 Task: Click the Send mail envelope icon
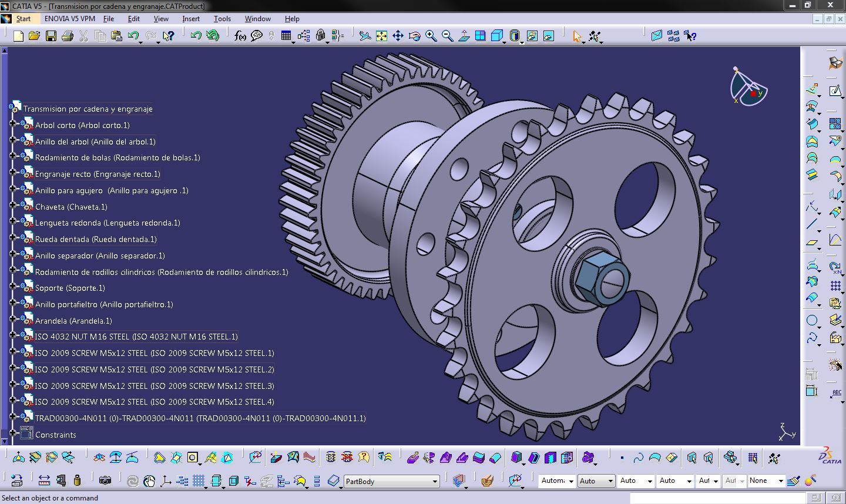point(657,36)
